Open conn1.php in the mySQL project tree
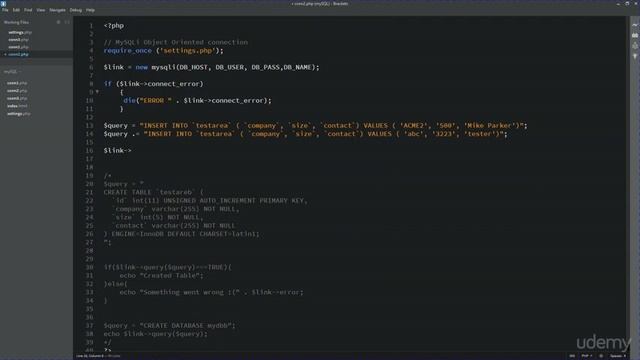Image resolution: width=640 pixels, height=360 pixels. tap(17, 83)
